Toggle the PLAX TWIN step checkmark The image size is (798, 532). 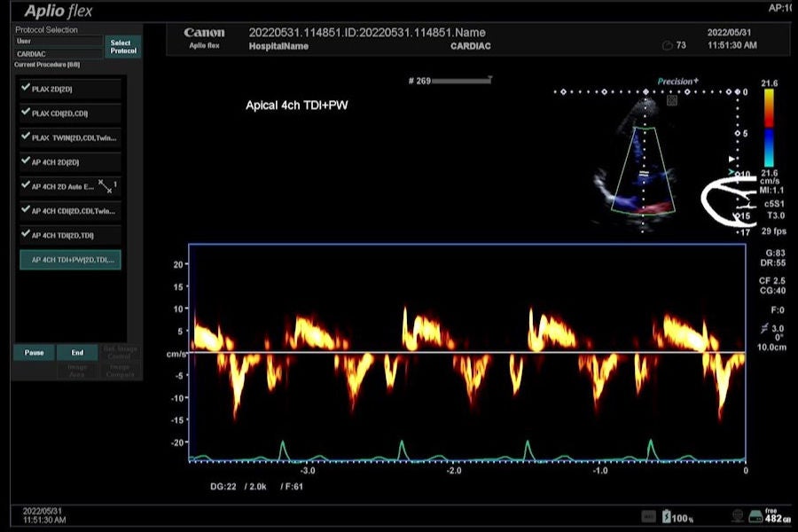click(26, 137)
